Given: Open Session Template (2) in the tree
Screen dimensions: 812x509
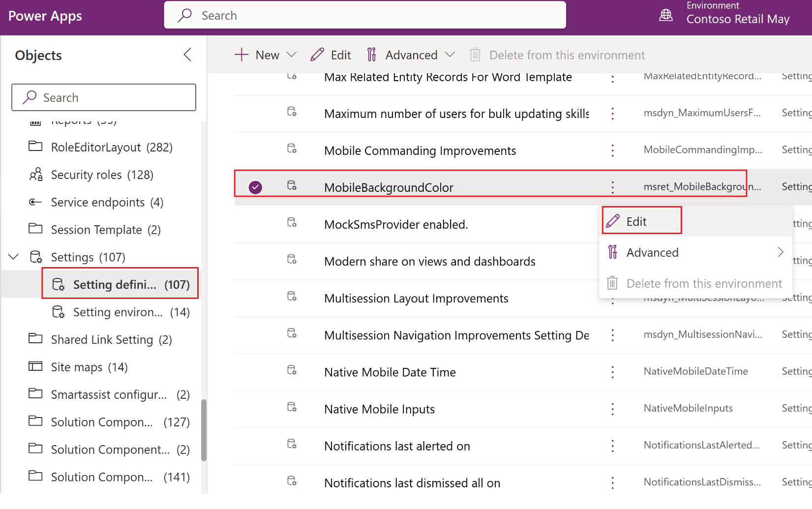Looking at the screenshot, I should (x=95, y=230).
